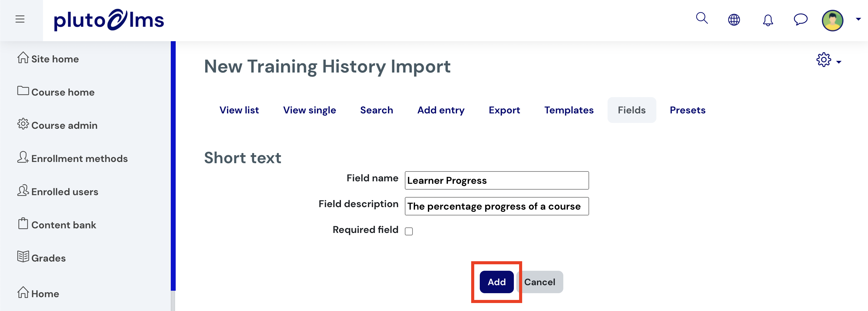Open the notifications bell

[x=768, y=20]
